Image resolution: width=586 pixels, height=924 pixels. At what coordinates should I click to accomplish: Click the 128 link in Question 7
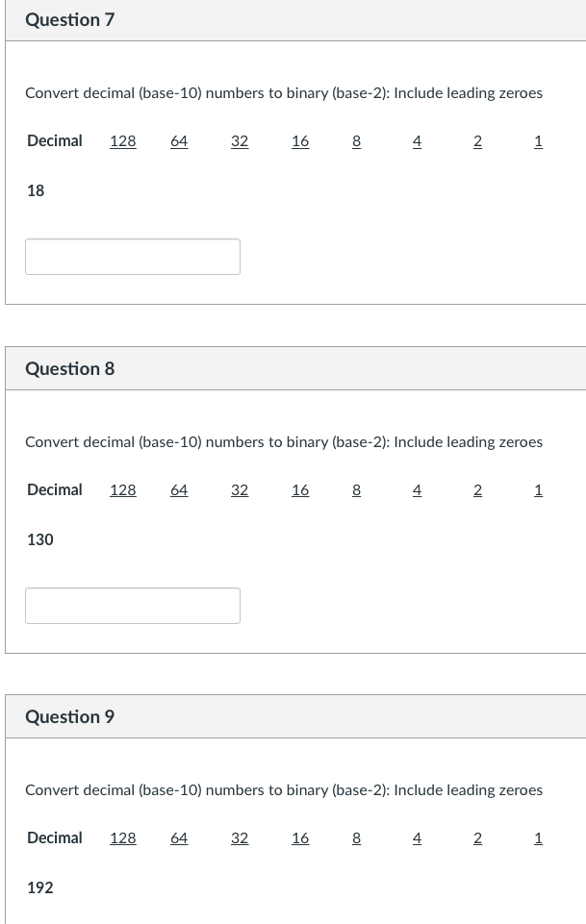(122, 140)
